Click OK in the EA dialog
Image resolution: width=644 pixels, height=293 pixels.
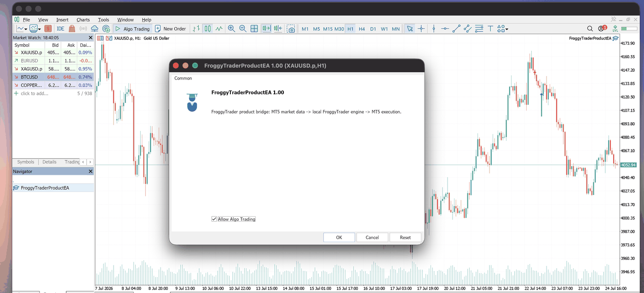(x=339, y=237)
